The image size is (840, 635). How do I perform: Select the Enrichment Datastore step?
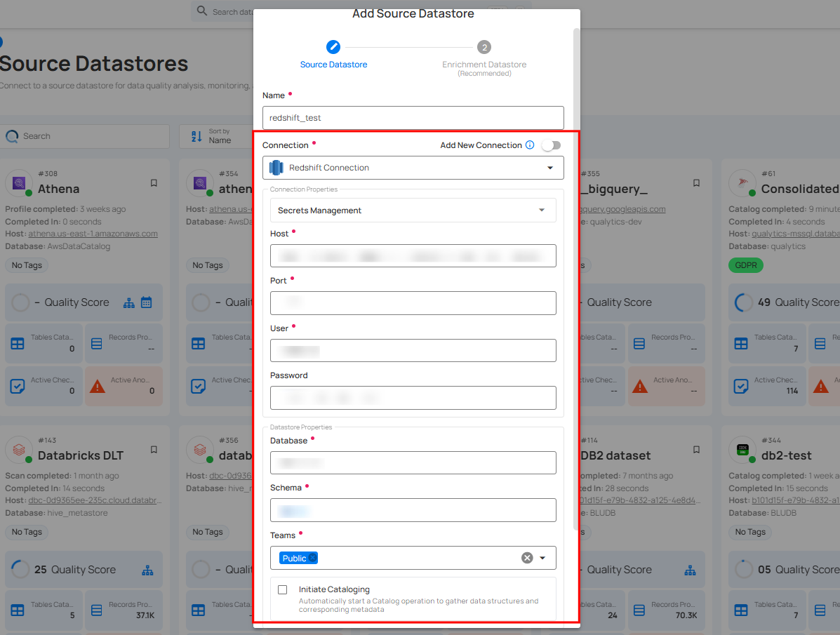[x=484, y=48]
